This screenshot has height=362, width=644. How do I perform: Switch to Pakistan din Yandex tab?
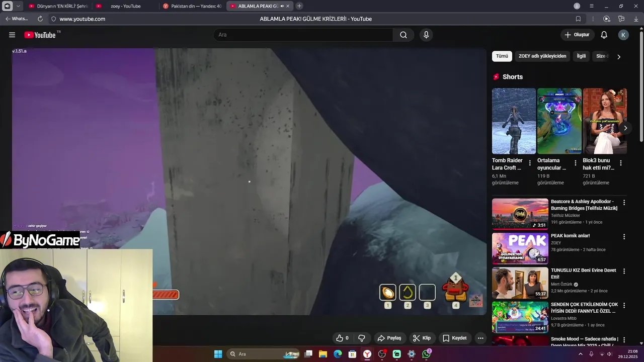point(192,6)
